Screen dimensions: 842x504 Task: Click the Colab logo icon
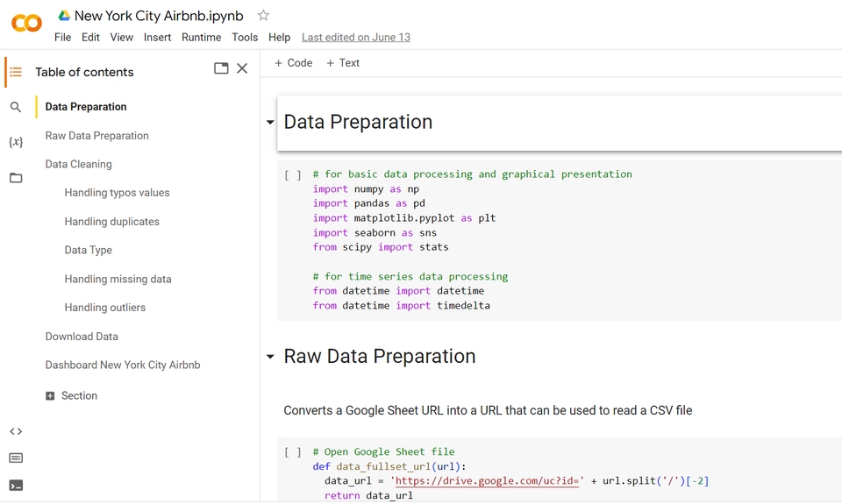pos(26,24)
